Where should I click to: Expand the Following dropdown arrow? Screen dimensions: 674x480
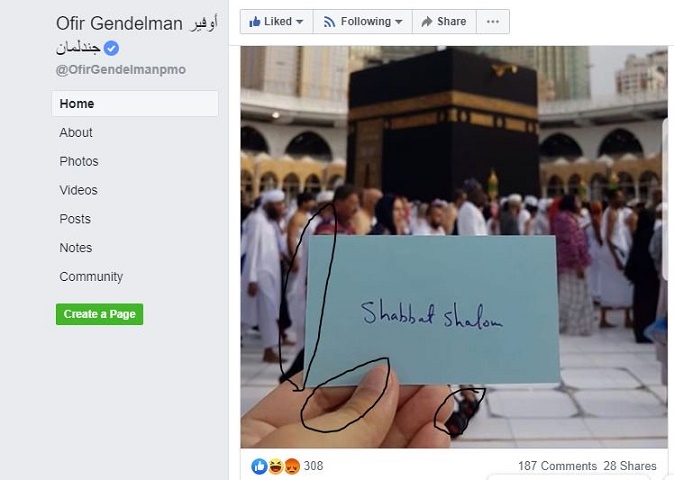398,21
